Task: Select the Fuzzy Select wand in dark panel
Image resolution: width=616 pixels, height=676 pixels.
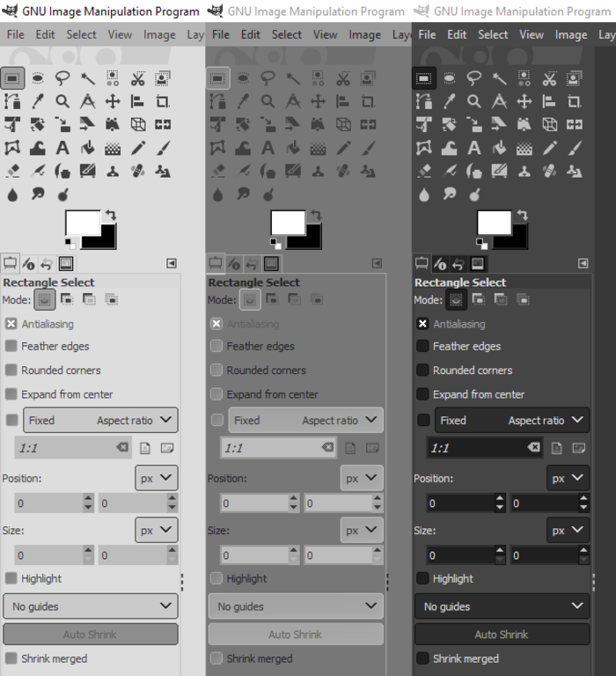Action: pos(500,78)
